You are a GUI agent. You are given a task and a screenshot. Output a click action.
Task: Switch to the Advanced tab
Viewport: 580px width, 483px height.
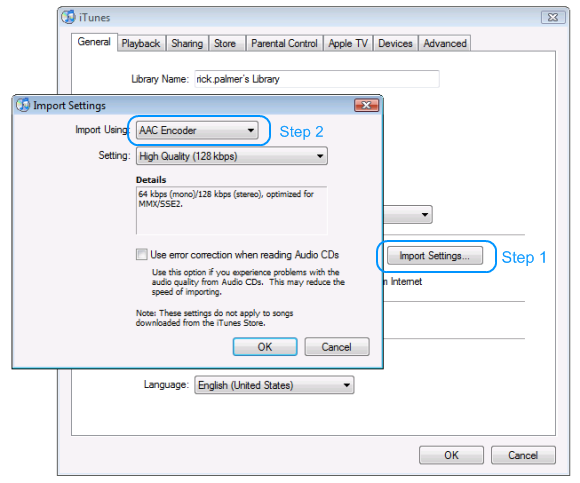[445, 44]
